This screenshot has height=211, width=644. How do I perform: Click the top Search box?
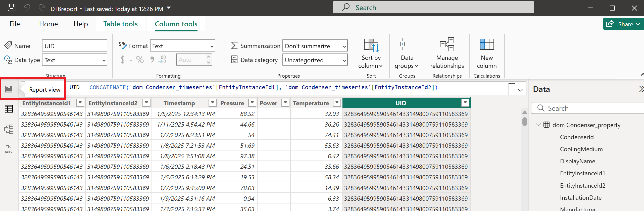click(433, 8)
